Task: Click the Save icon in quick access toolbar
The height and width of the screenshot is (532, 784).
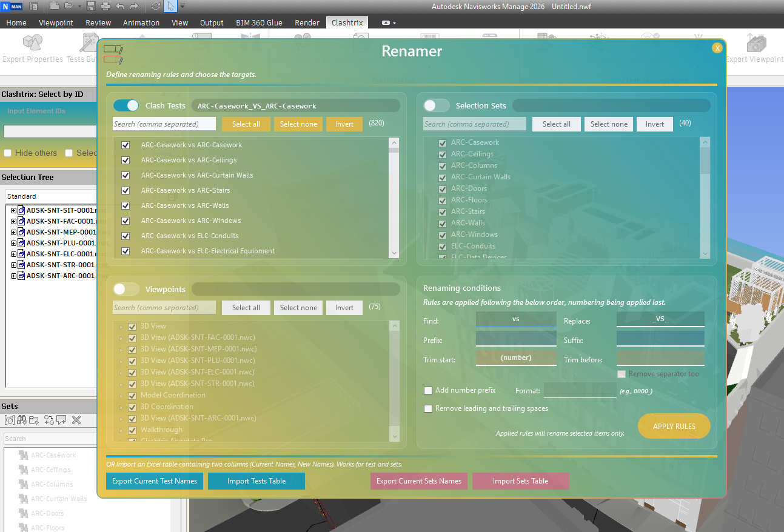Action: [x=91, y=7]
